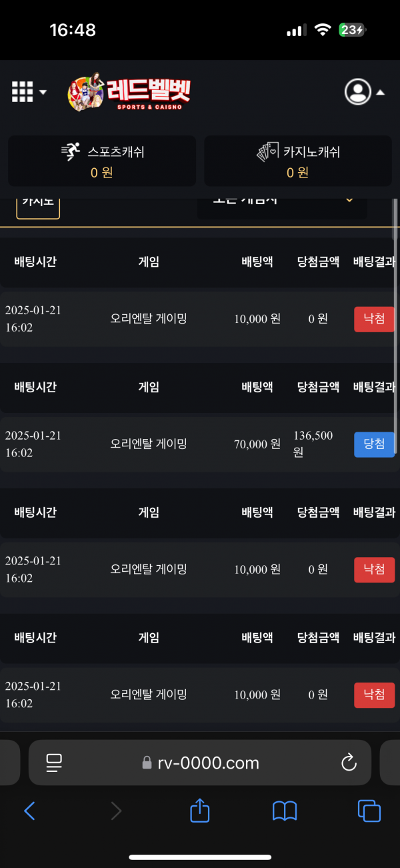The height and width of the screenshot is (868, 400).
Task: Tap the page format reader icon
Action: point(54,763)
